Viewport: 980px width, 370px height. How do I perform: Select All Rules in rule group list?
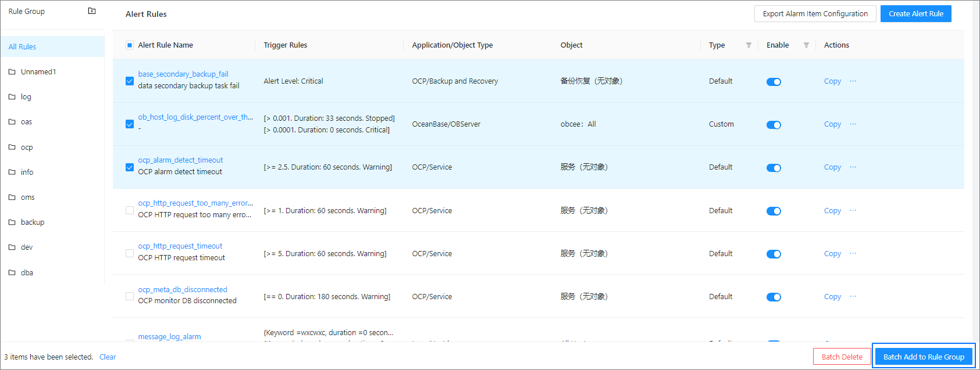[x=23, y=47]
